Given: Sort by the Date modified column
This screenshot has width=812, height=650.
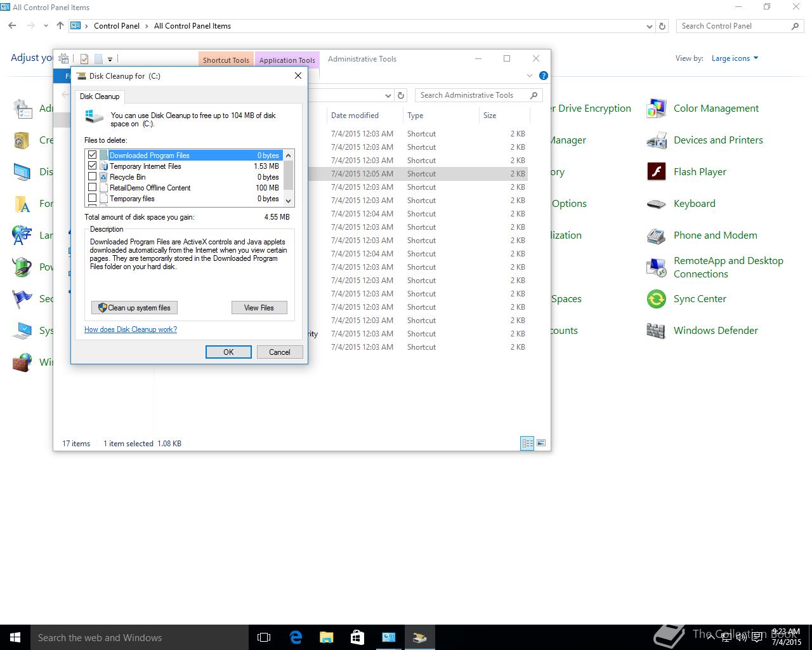Looking at the screenshot, I should [364, 116].
